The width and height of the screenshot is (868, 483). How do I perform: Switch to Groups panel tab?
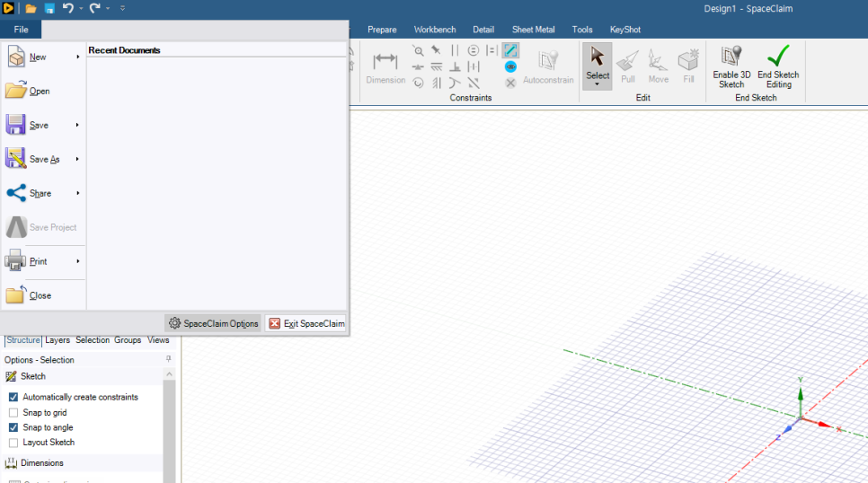128,340
